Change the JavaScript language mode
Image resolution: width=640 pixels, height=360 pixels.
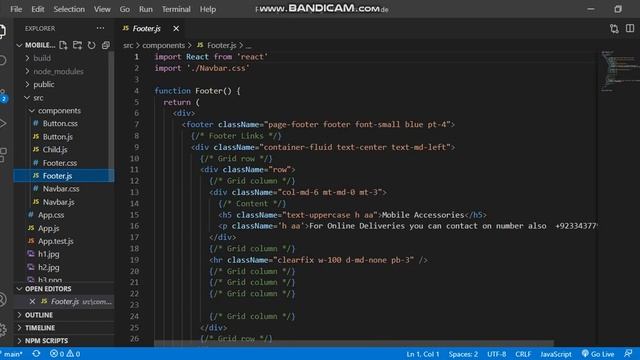click(556, 354)
